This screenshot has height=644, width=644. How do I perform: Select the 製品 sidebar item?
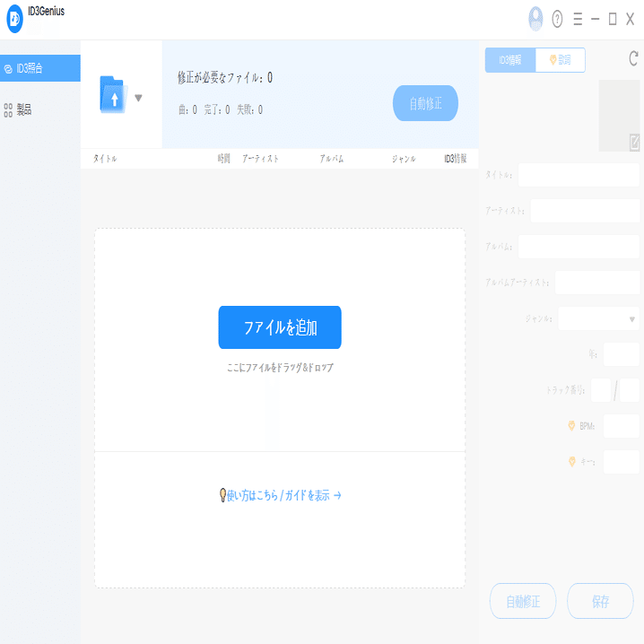[x=40, y=109]
